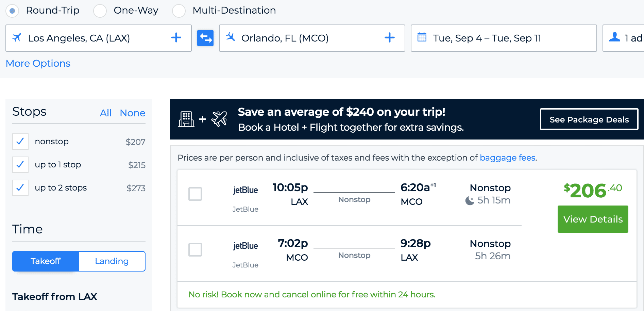Image resolution: width=644 pixels, height=311 pixels.
Task: Select the Multi-Destination radio button
Action: (x=179, y=11)
